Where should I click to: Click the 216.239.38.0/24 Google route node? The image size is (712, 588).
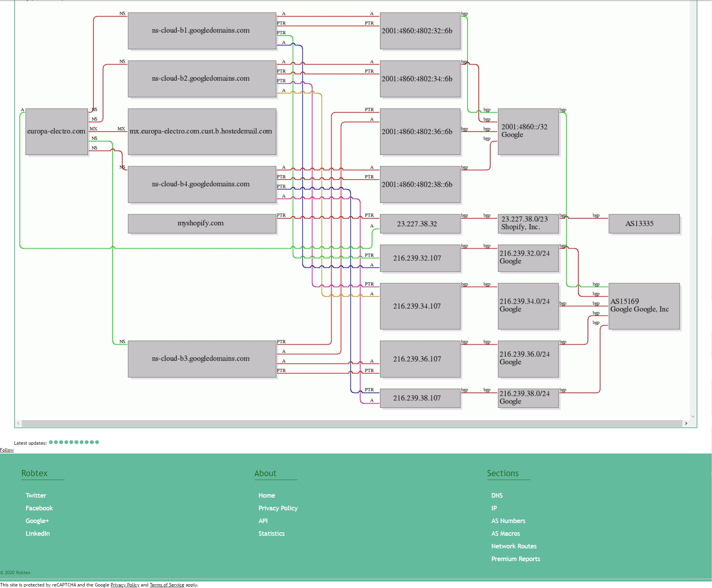[x=528, y=398]
